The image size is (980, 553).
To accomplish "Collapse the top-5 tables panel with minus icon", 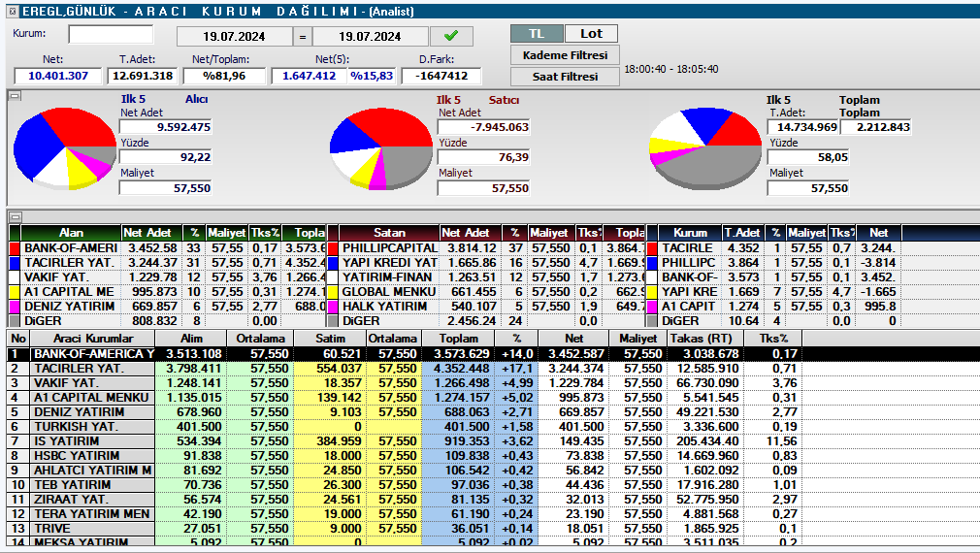I will 15,216.
